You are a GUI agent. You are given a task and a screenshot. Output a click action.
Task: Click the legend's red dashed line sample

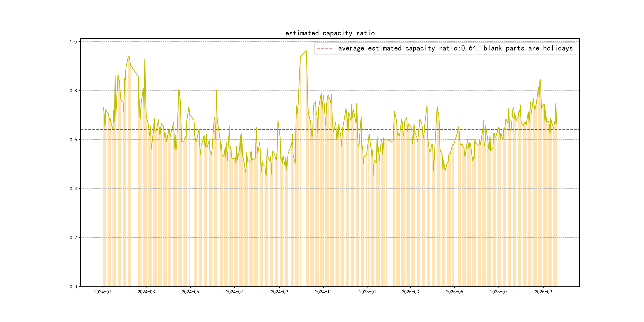325,48
